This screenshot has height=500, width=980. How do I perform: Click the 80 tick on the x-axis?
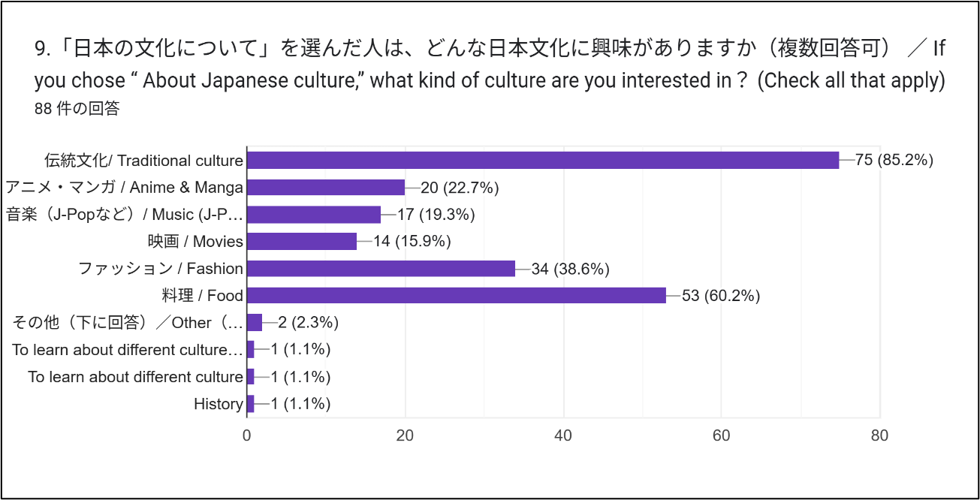click(x=879, y=435)
